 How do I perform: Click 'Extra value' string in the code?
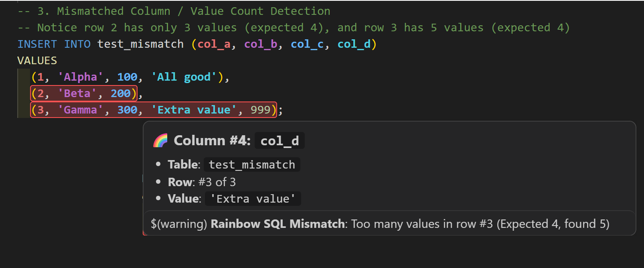(x=194, y=110)
